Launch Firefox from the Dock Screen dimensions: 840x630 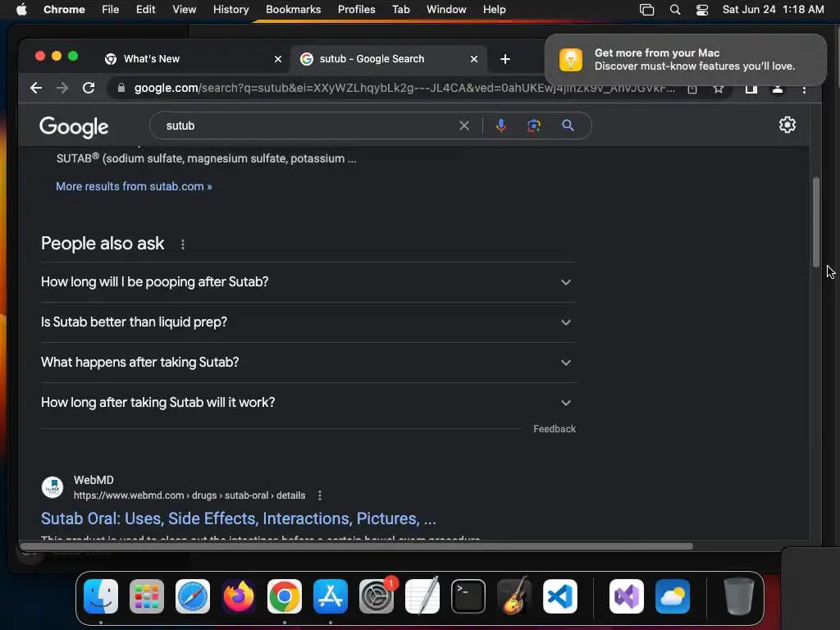[239, 596]
